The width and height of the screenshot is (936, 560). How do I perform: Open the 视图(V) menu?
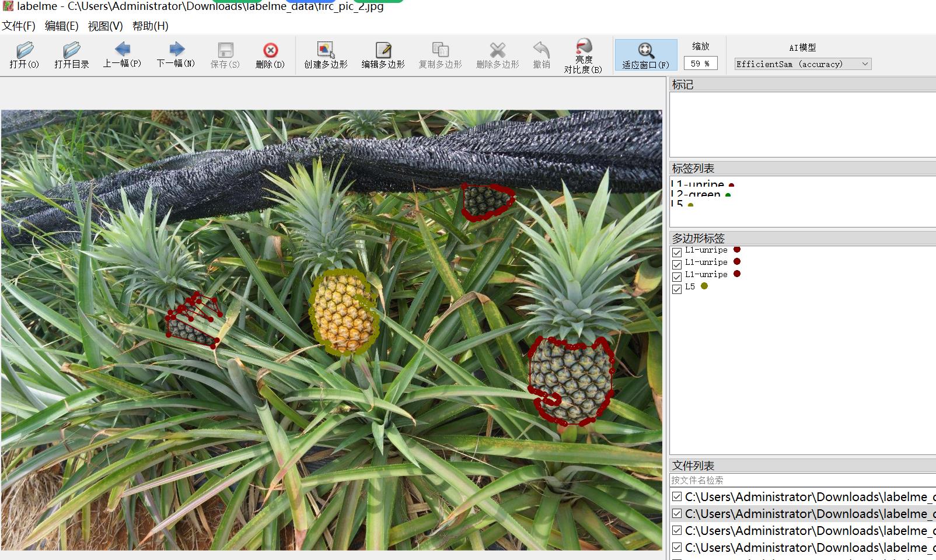pyautogui.click(x=105, y=26)
